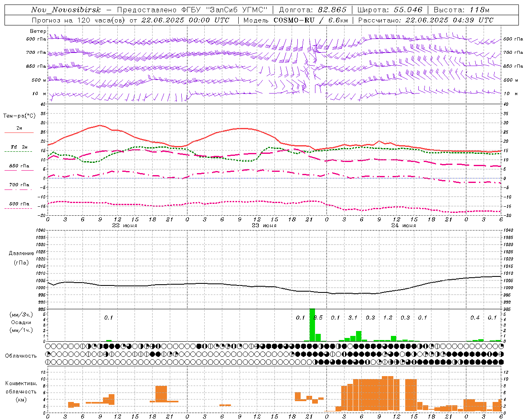Click the black pressure curve line

(274, 286)
